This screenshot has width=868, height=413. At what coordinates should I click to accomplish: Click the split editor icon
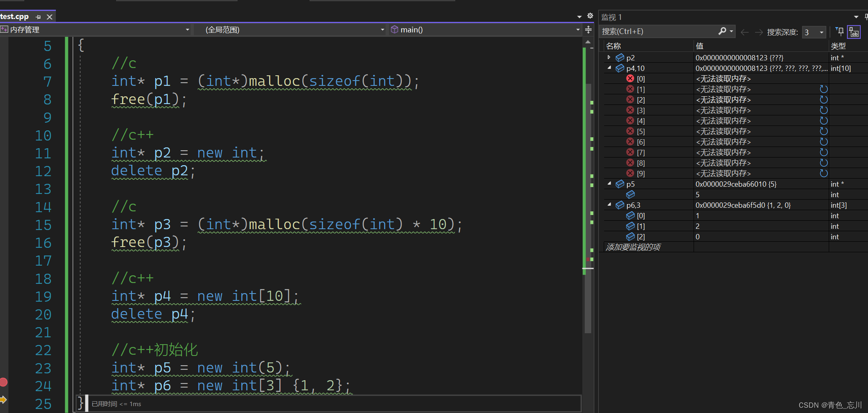(x=588, y=30)
